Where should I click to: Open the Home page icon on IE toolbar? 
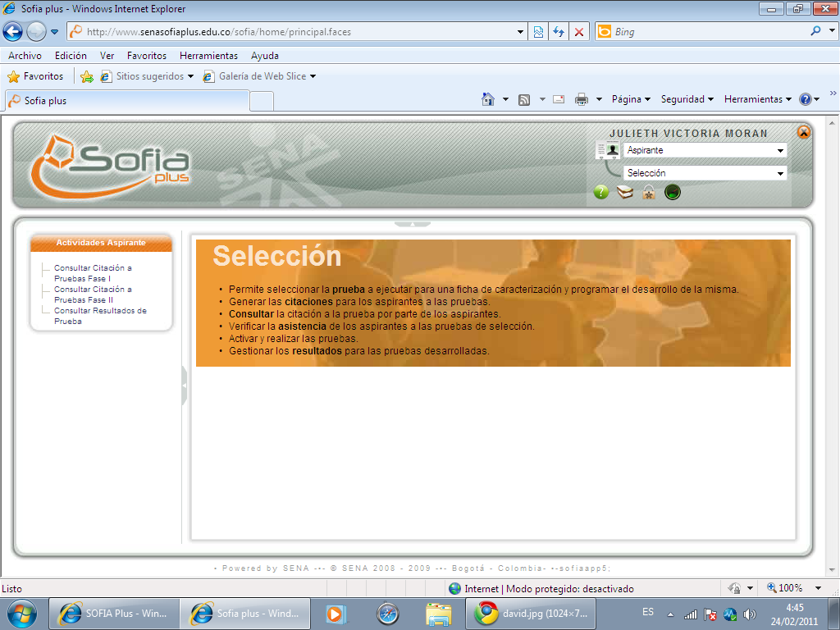(487, 98)
